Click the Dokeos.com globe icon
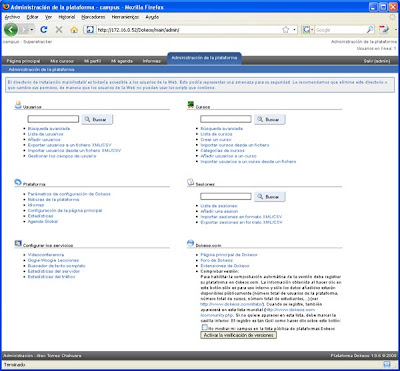 point(191,243)
